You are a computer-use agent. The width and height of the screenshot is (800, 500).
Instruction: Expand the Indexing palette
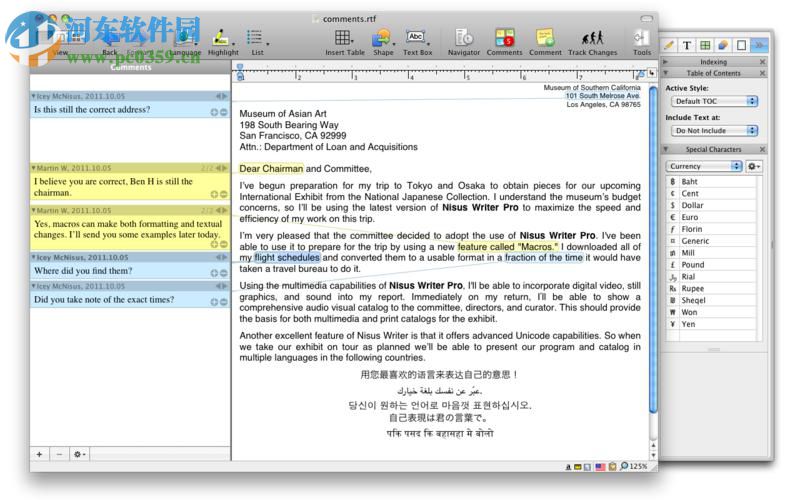[x=665, y=62]
